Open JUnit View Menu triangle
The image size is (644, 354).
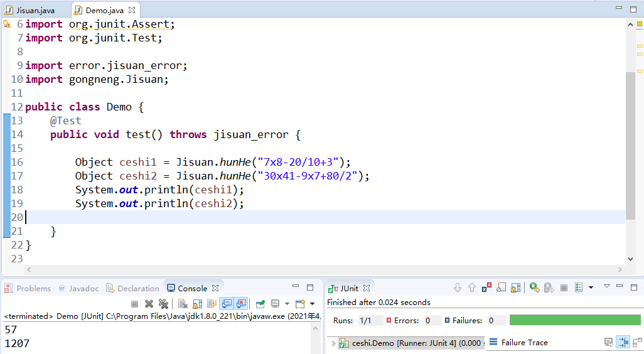point(607,286)
